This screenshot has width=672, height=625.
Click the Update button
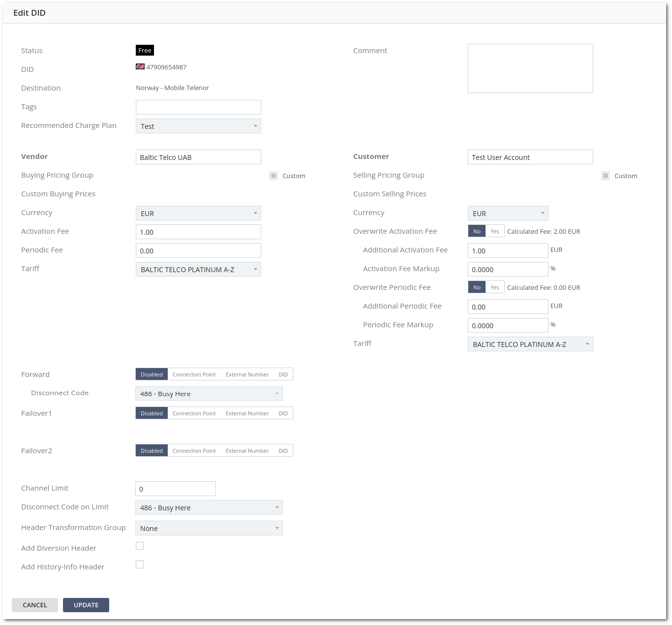pos(86,605)
